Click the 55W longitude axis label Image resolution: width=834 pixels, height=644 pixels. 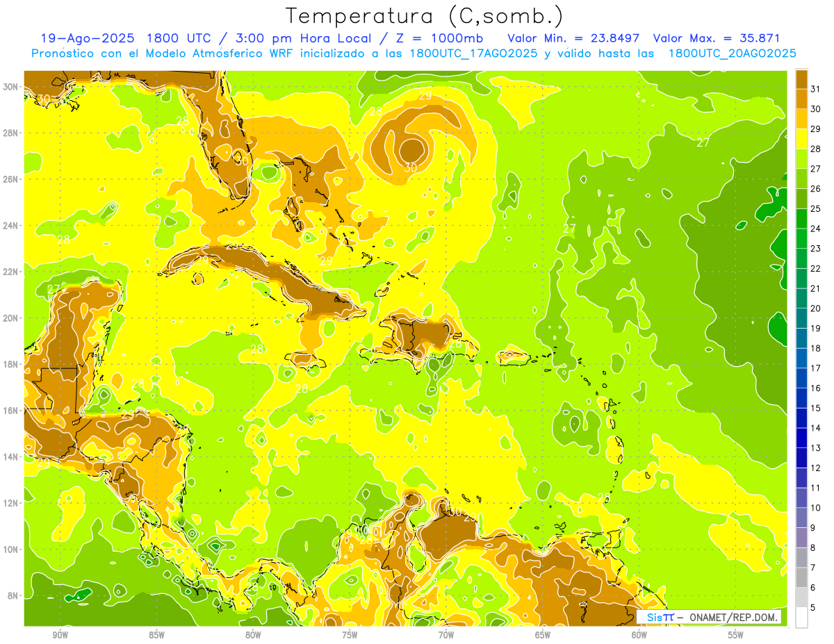coord(736,635)
